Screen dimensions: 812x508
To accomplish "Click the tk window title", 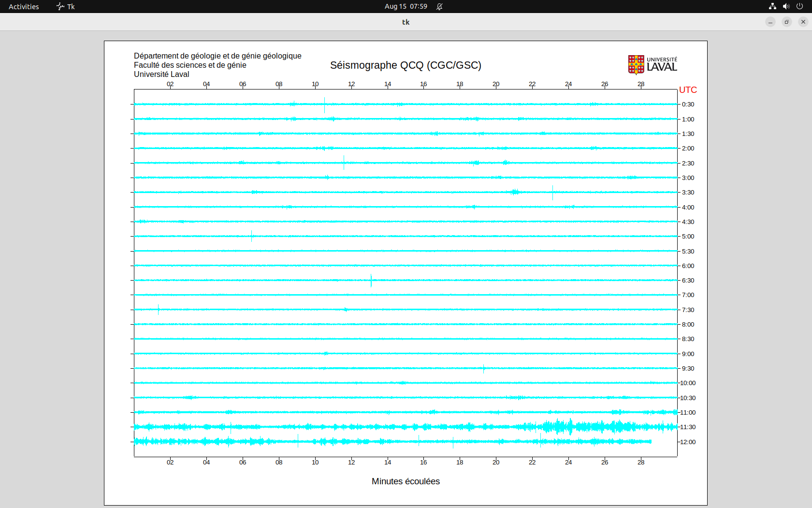I will tap(406, 22).
